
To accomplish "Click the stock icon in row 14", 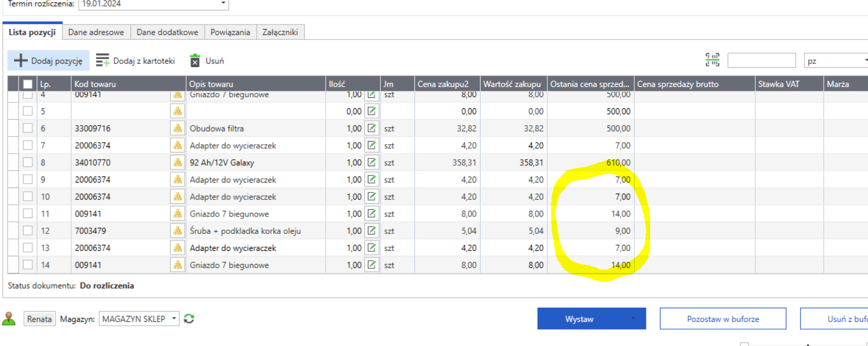I will point(177,265).
